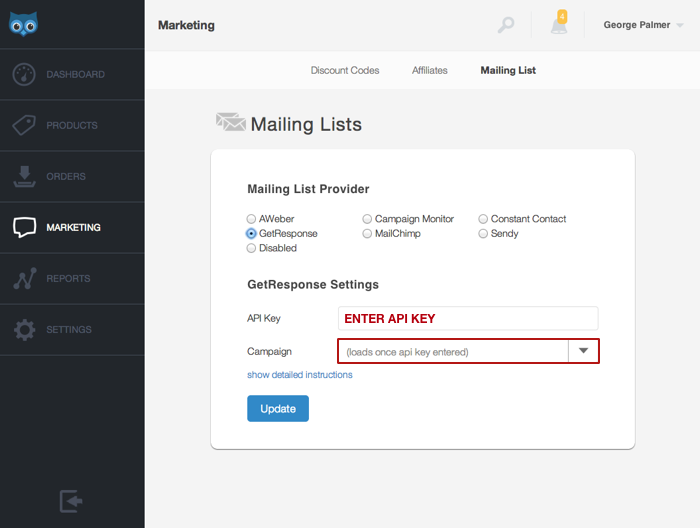Open REPORTS sidebar label
Screen dimensions: 700x528
point(68,279)
